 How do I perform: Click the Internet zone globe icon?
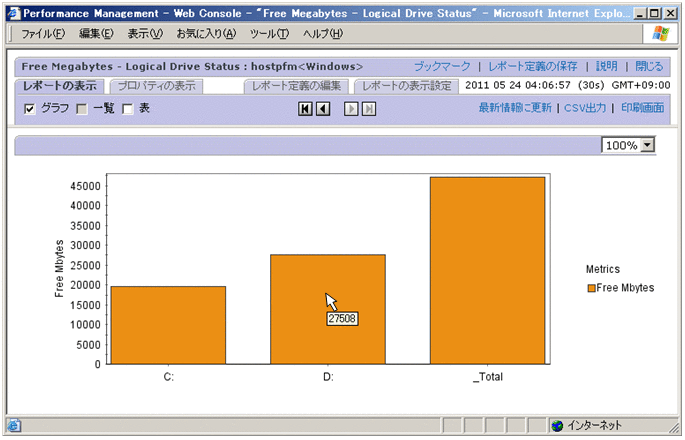[557, 426]
